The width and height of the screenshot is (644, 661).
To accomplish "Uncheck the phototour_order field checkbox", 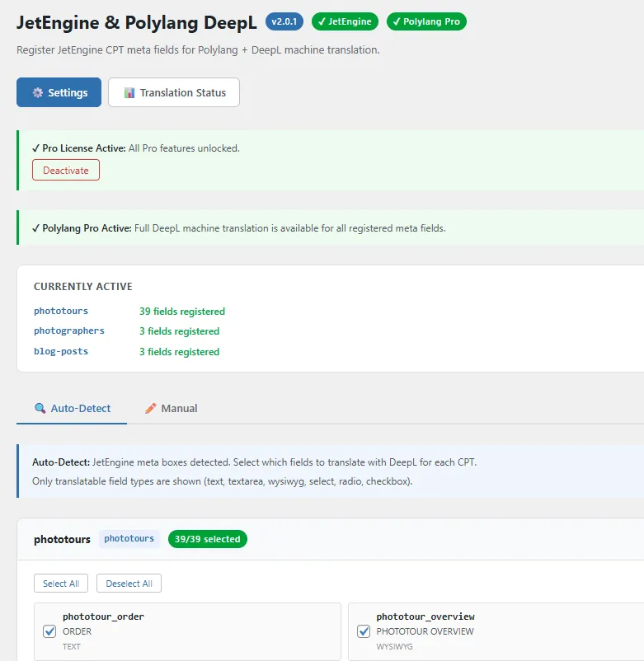I will tap(49, 631).
